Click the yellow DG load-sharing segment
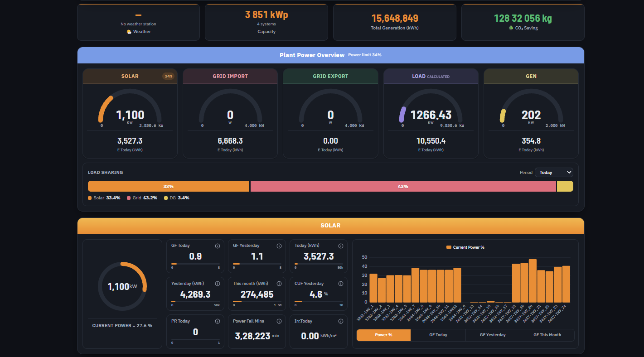Viewport: 644px width, 357px height. pyautogui.click(x=565, y=186)
